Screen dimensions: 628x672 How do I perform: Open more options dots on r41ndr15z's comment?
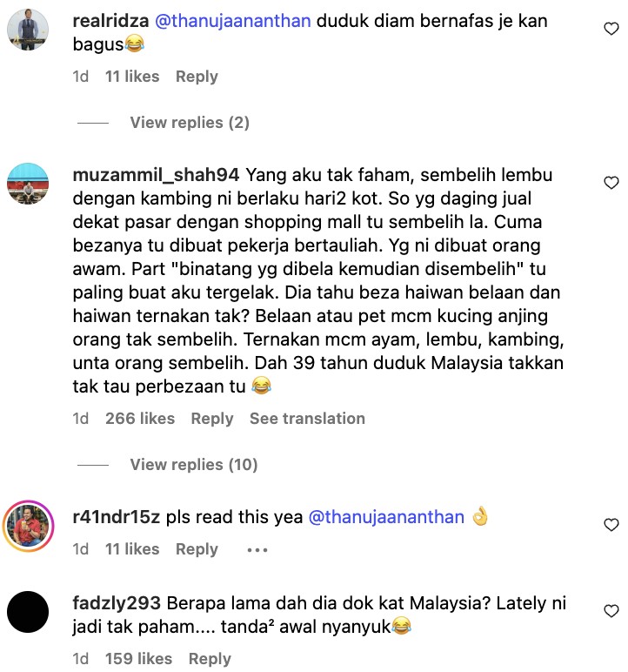257,550
